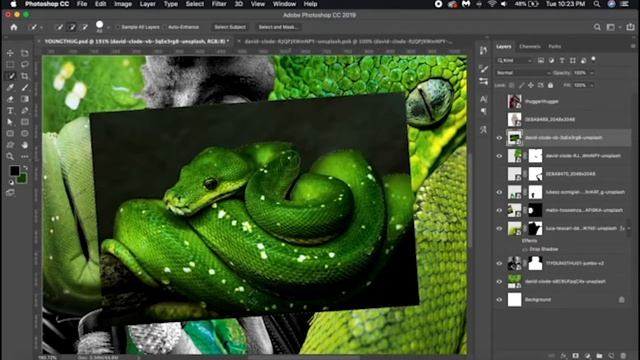
Task: Click Add layer style fx icon
Action: [564, 356]
